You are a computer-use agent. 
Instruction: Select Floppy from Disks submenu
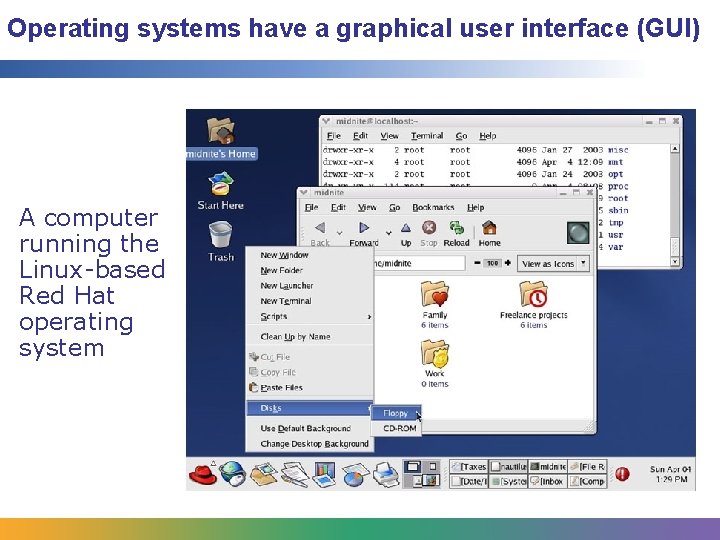click(395, 413)
